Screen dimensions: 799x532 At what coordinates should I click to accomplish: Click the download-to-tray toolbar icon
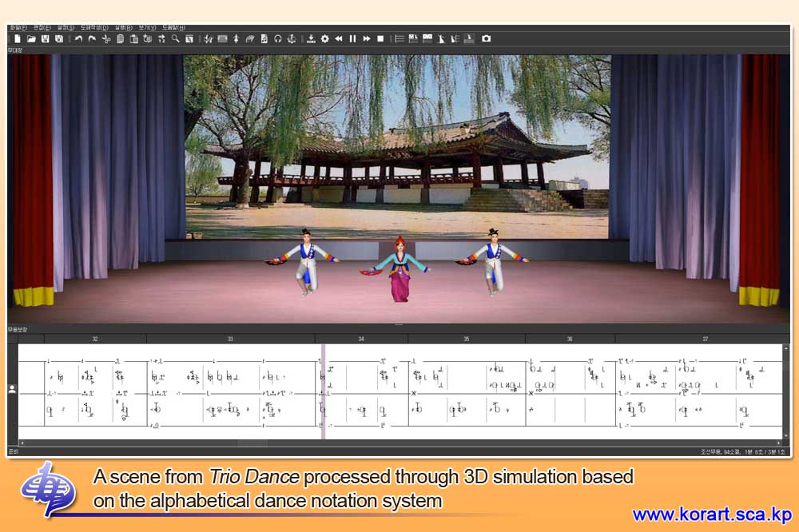coord(311,38)
